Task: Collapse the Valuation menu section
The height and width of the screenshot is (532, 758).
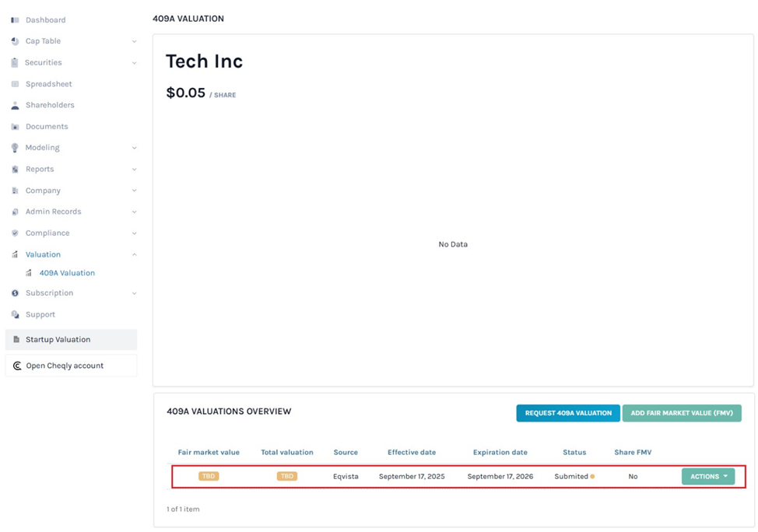Action: pos(134,255)
